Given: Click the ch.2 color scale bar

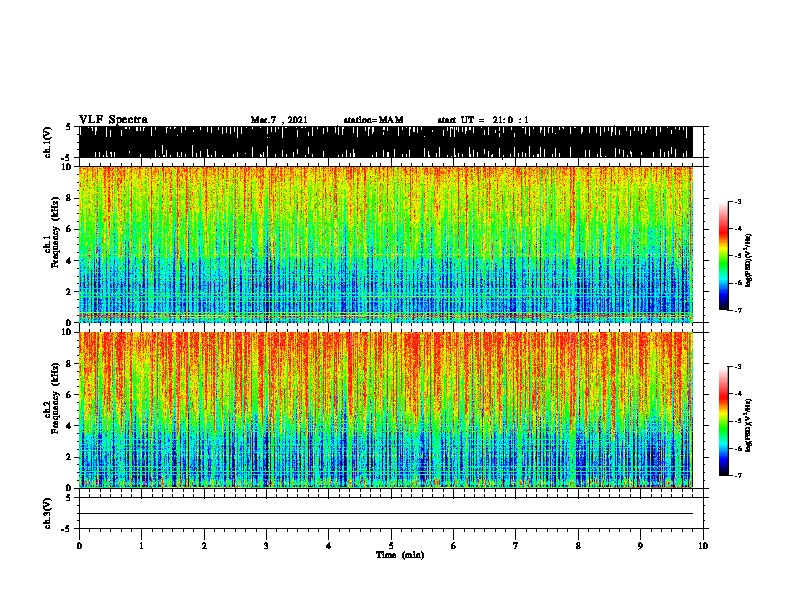Looking at the screenshot, I should [x=724, y=421].
